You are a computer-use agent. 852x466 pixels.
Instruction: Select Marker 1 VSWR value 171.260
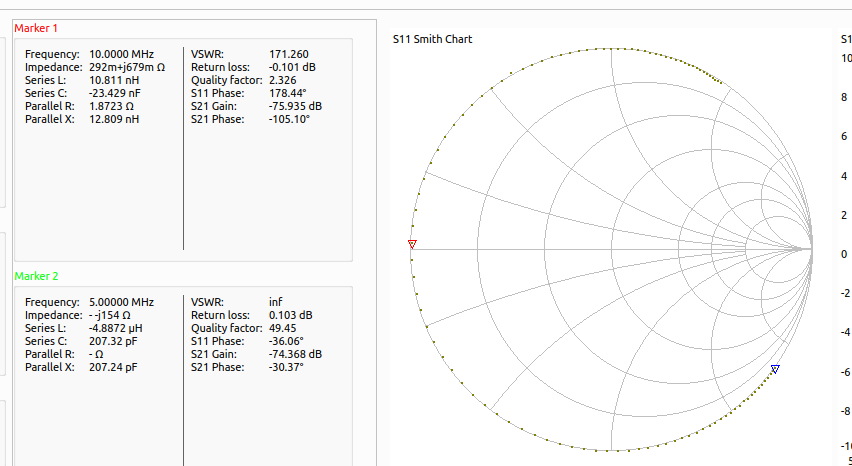point(289,54)
